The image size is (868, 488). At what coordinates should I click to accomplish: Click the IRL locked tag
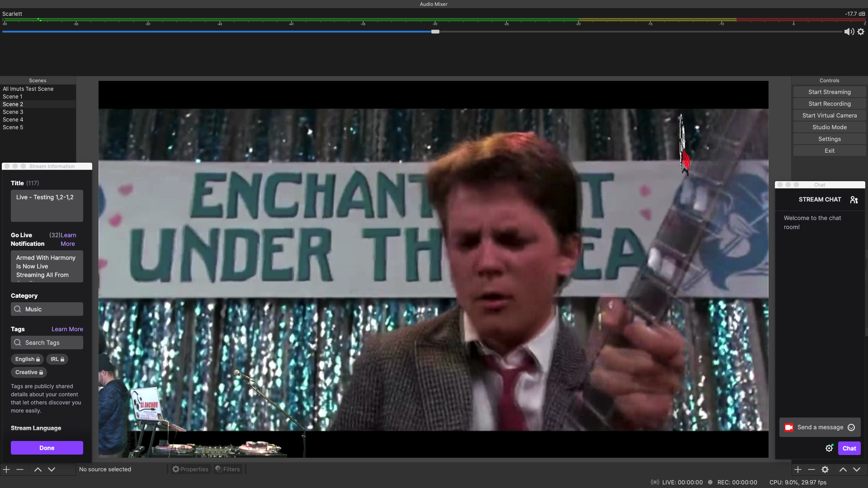57,359
